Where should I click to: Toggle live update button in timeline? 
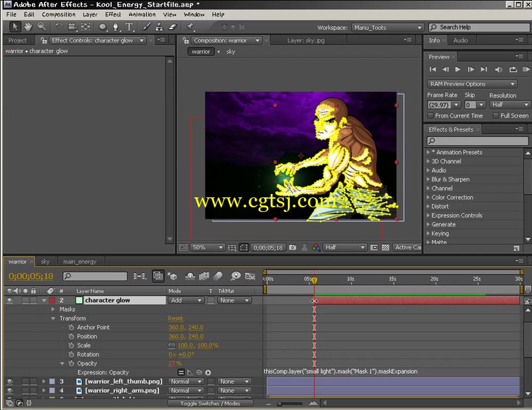[x=158, y=276]
